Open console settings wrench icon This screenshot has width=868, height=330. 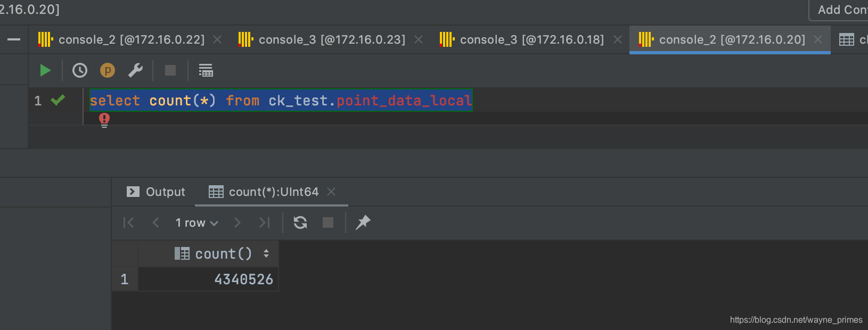(x=135, y=70)
